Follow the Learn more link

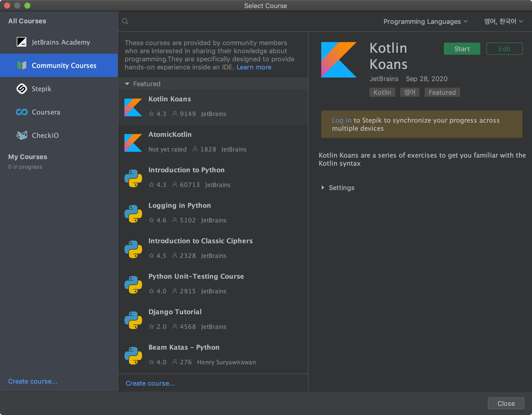coord(254,67)
